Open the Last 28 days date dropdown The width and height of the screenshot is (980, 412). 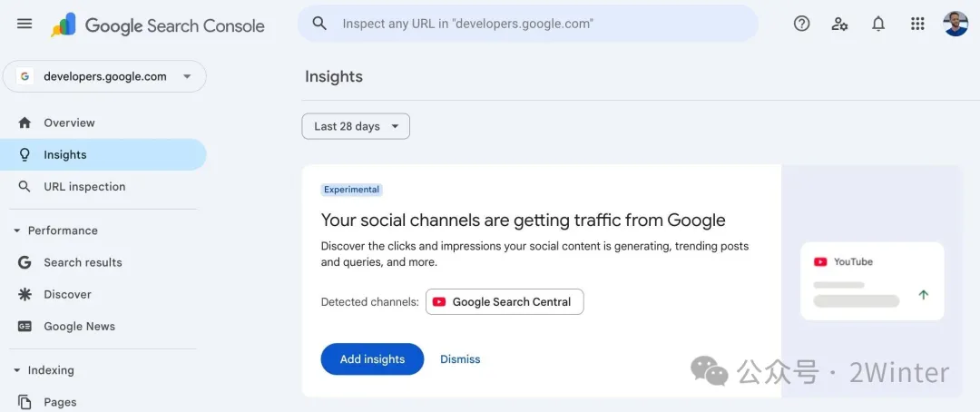click(x=356, y=126)
